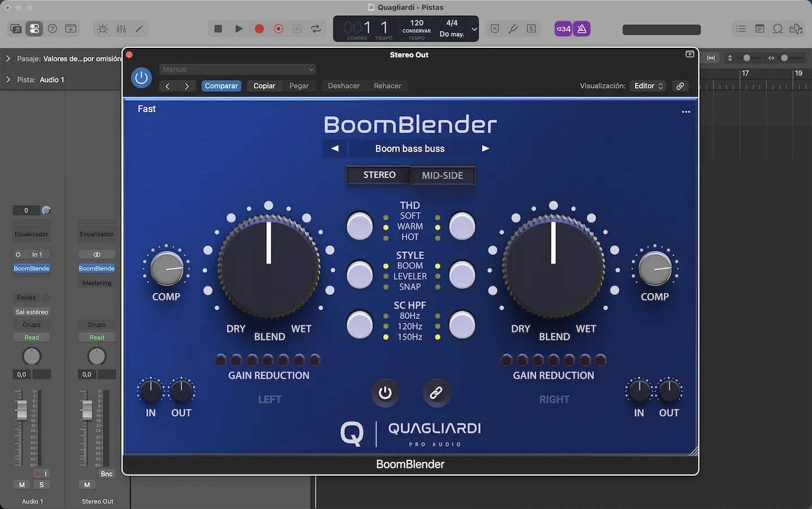Open the Loop Browser
The image size is (812, 509).
[778, 29]
